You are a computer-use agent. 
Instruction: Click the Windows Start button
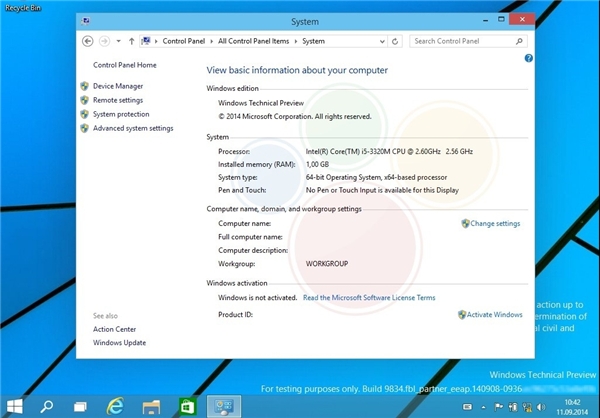click(15, 406)
